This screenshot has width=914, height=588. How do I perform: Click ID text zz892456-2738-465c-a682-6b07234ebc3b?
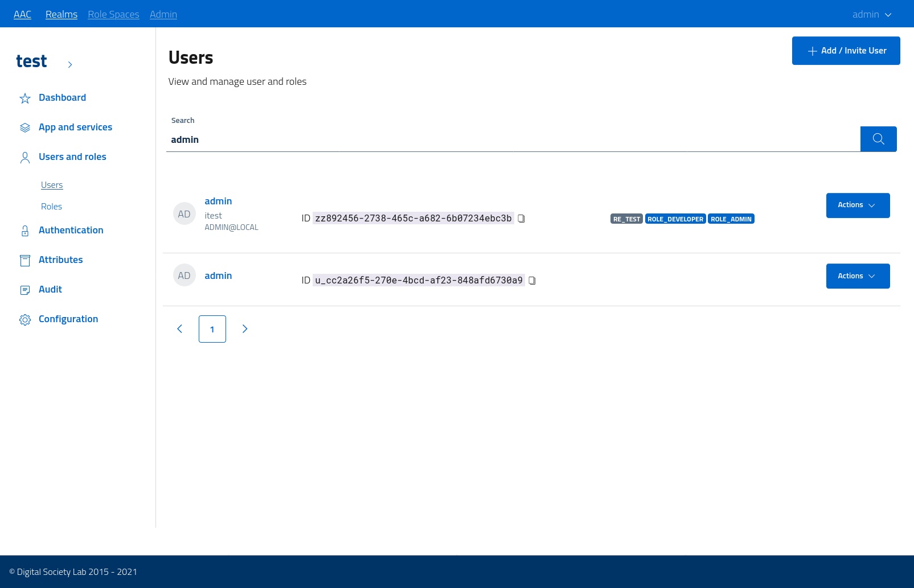click(413, 219)
